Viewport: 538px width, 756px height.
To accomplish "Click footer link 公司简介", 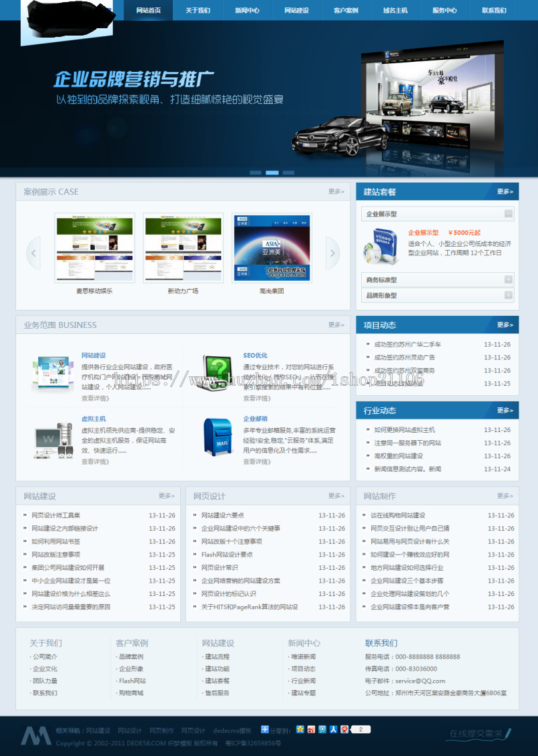I will 45,656.
